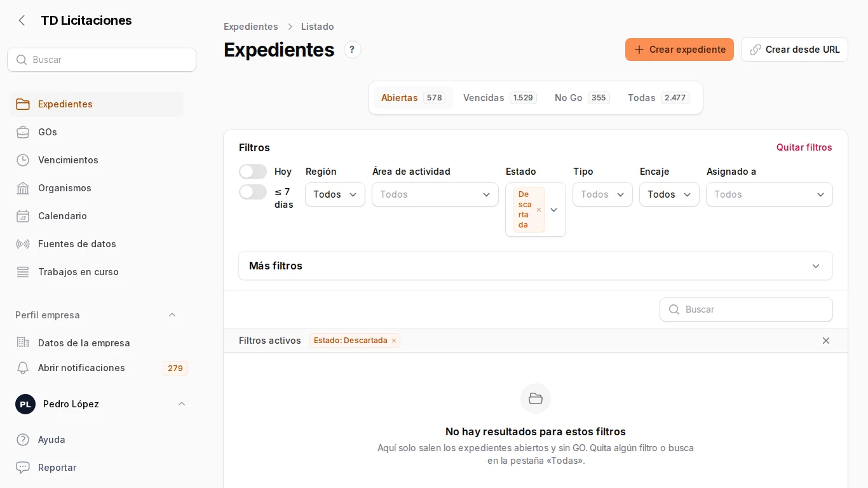Switch to the Vencidas tab

pos(500,98)
